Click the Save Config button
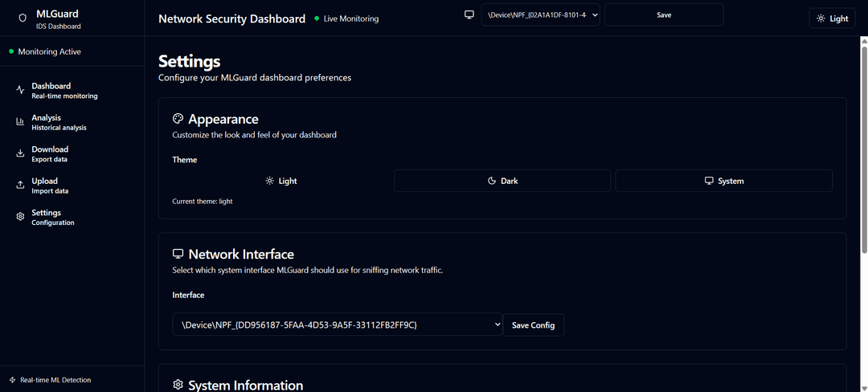 tap(534, 325)
